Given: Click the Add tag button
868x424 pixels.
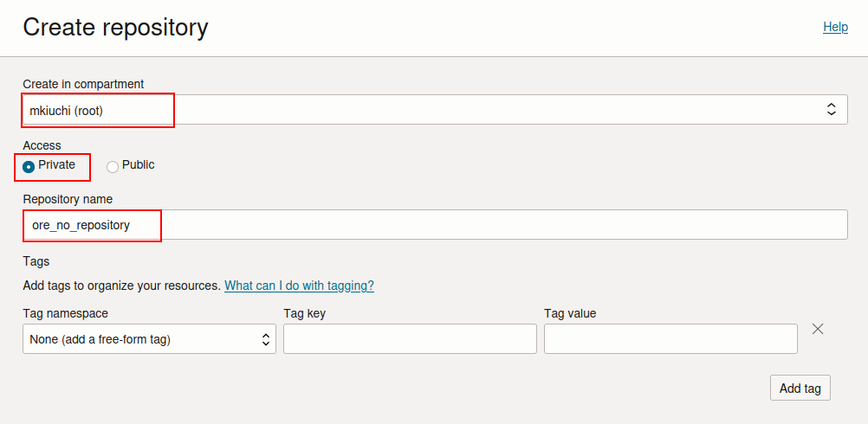Looking at the screenshot, I should click(x=800, y=389).
